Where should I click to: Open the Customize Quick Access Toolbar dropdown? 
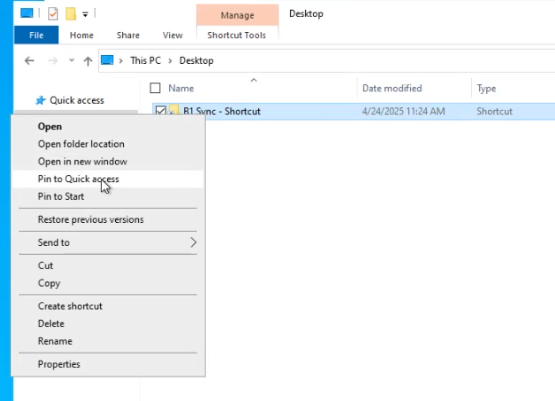click(85, 15)
